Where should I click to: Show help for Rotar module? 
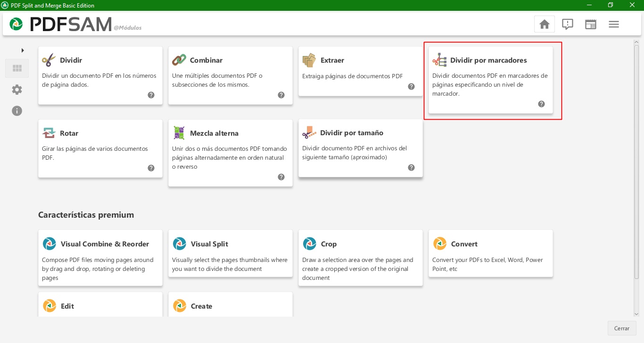click(151, 168)
